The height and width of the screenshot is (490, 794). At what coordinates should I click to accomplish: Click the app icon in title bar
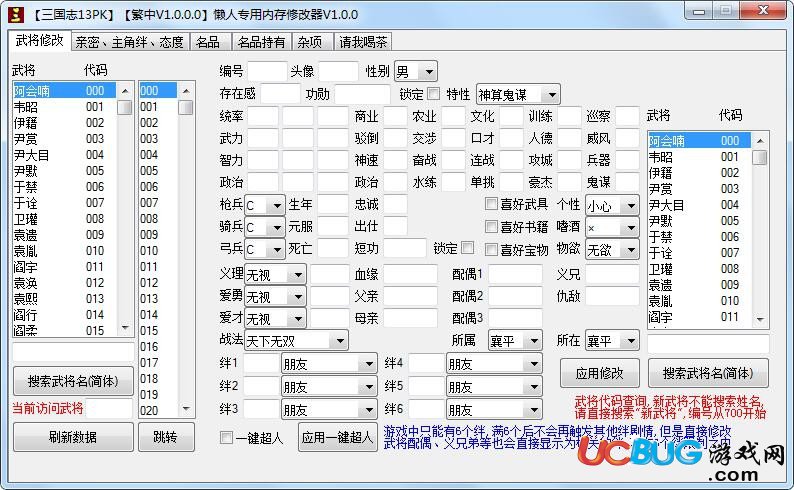pyautogui.click(x=16, y=14)
